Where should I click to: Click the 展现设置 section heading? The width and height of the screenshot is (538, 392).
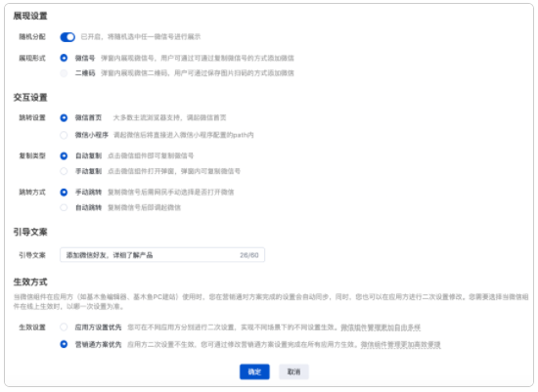click(x=30, y=16)
